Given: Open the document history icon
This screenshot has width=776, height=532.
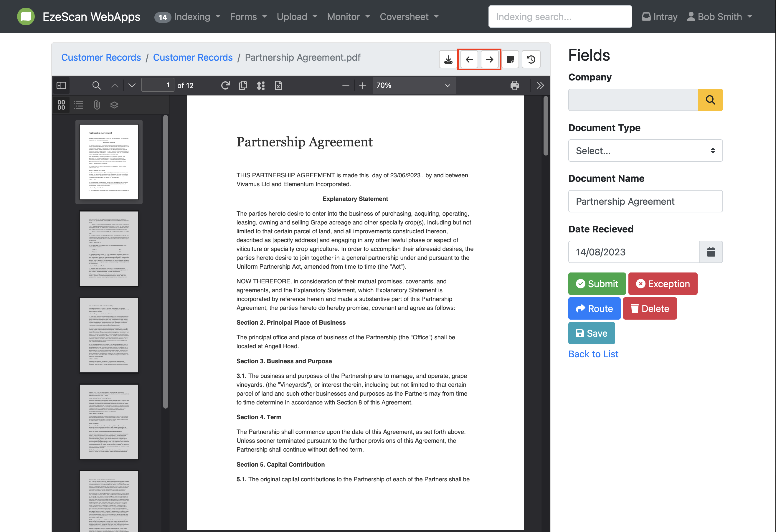Looking at the screenshot, I should click(531, 60).
